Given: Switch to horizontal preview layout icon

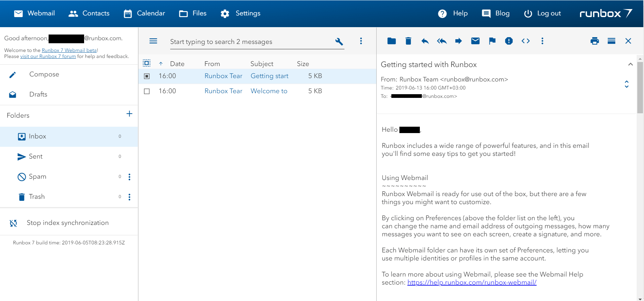Looking at the screenshot, I should pos(611,41).
